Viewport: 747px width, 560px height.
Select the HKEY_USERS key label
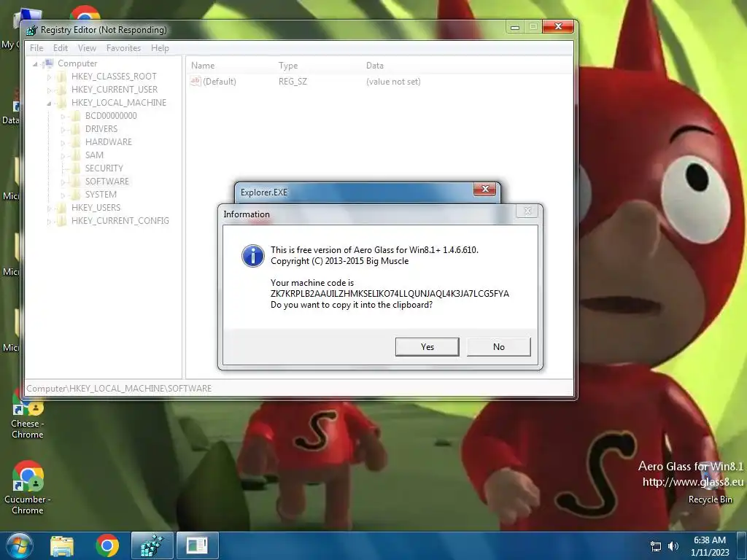coord(96,208)
